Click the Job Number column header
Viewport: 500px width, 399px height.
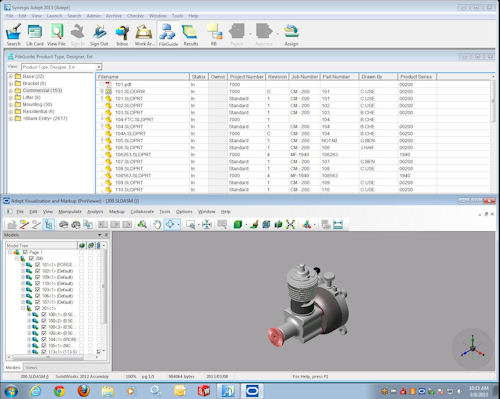[x=304, y=77]
